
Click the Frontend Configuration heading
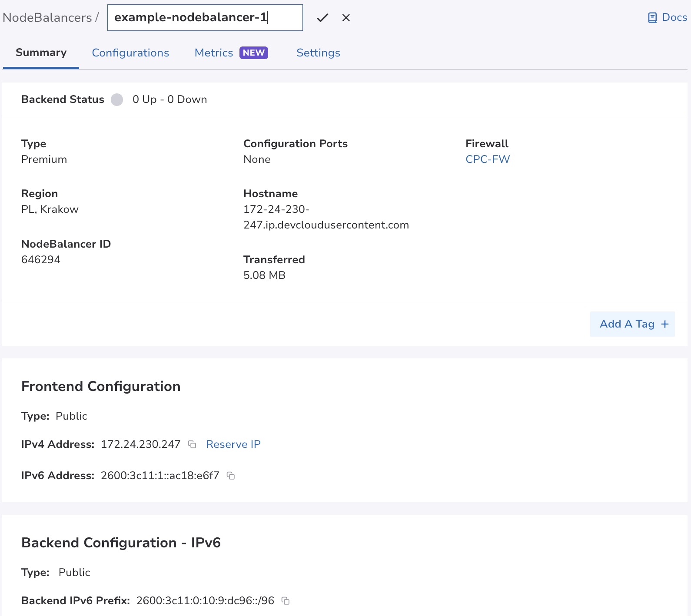[101, 386]
